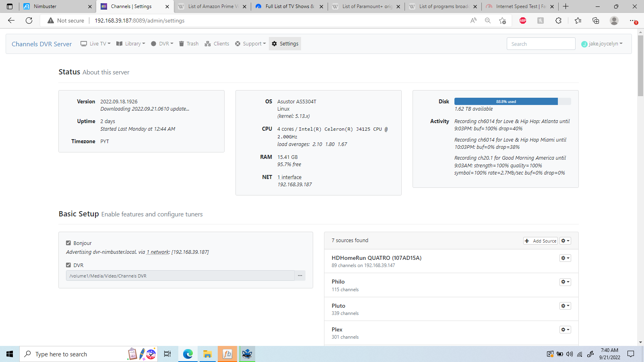Switch to the Nimbuster browser tab

coord(56,6)
